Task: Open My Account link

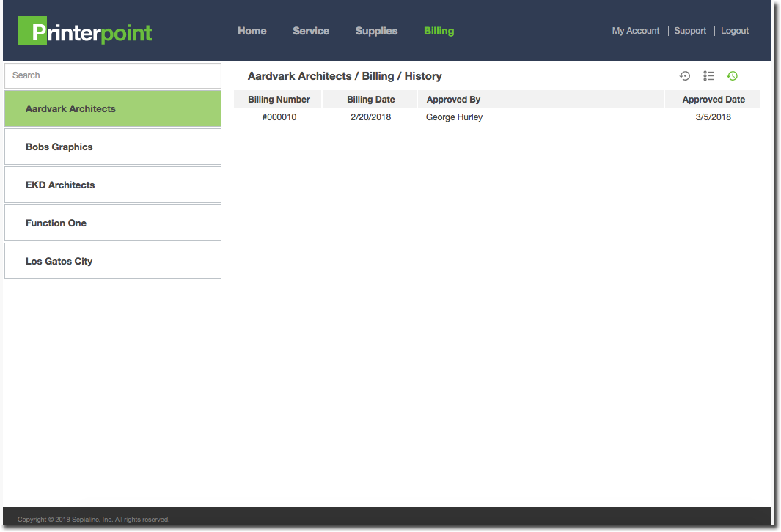Action: (636, 31)
